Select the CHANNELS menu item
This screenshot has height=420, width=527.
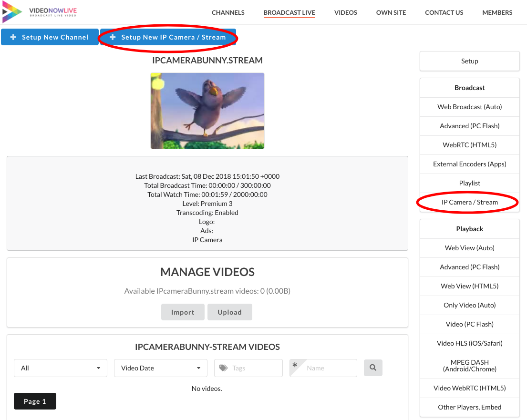point(228,13)
